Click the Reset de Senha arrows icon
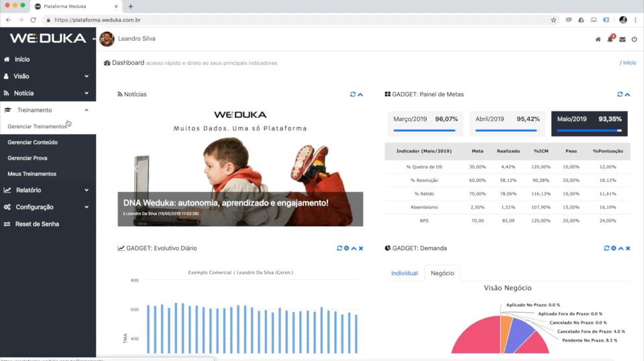Image resolution: width=644 pixels, height=361 pixels. pos(7,224)
